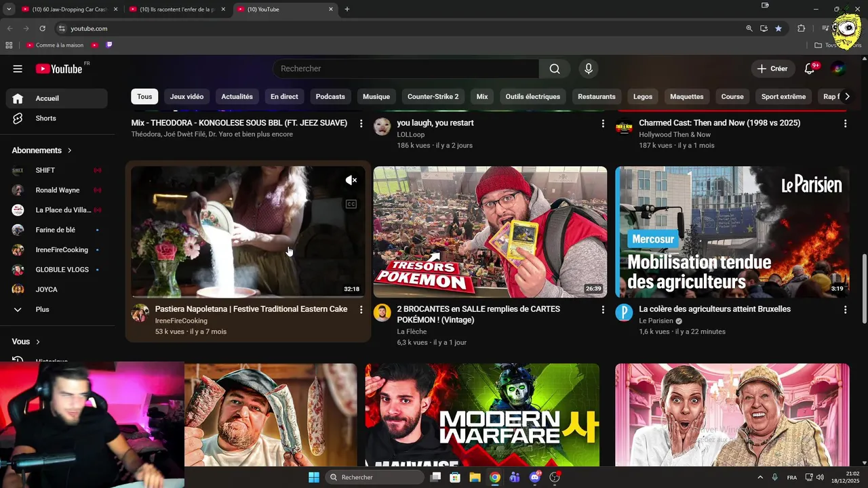The image size is (868, 488).
Task: Open the notifications bell
Action: coord(810,68)
